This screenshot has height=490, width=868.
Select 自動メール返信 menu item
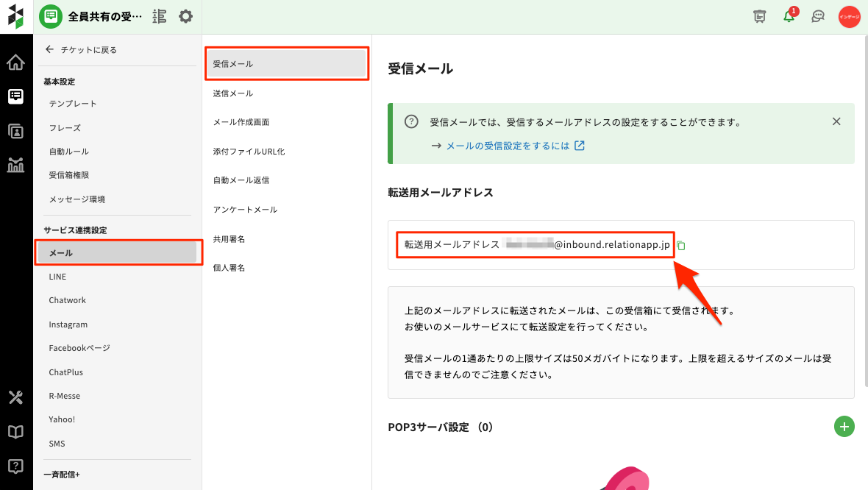241,180
